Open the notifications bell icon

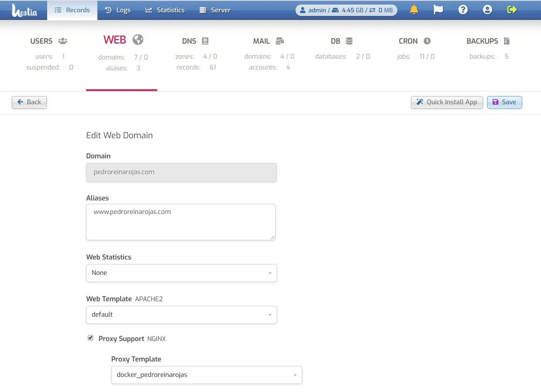click(414, 10)
